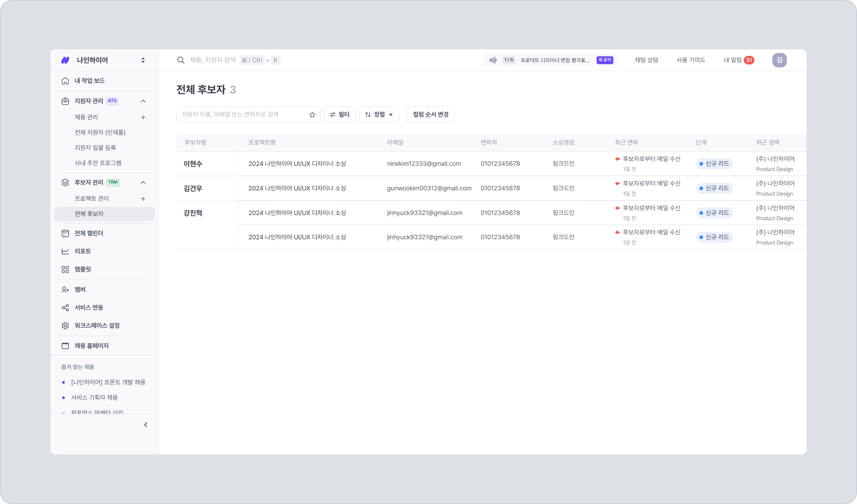
Task: Collapse the 지원자 관리 section chevron
Action: click(x=143, y=101)
